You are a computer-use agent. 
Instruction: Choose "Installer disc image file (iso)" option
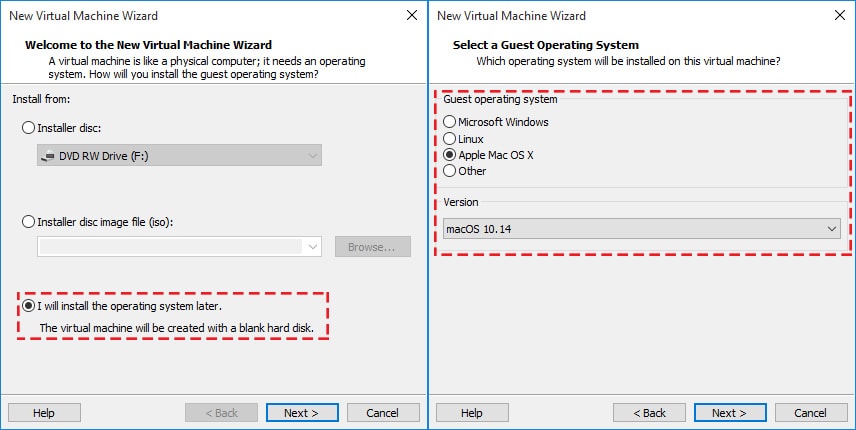click(x=29, y=221)
